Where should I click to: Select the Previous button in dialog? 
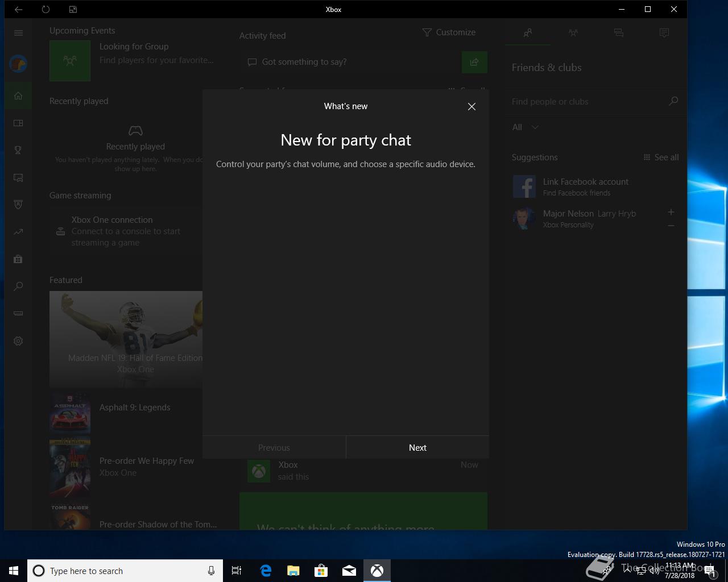[274, 447]
